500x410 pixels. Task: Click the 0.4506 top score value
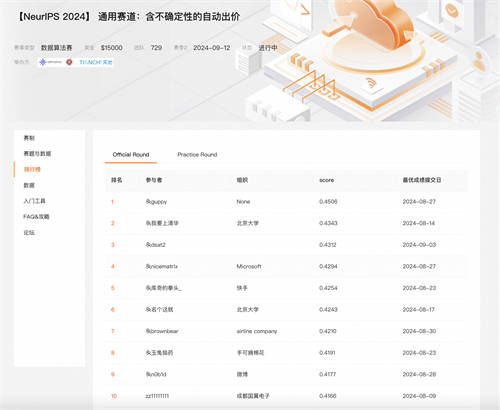coord(328,202)
